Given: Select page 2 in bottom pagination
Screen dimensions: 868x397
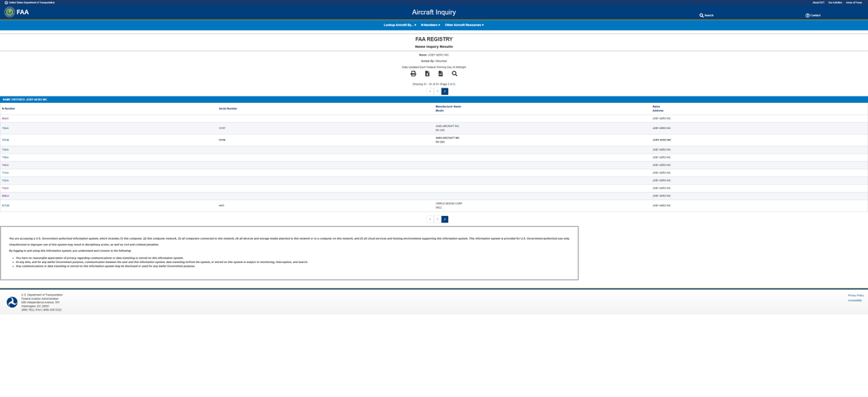Looking at the screenshot, I should (444, 220).
